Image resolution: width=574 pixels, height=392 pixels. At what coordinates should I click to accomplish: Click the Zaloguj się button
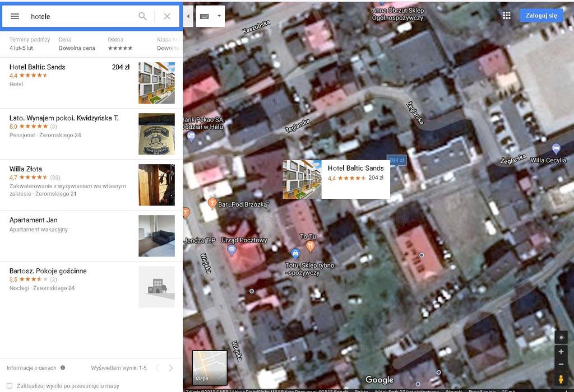point(541,15)
